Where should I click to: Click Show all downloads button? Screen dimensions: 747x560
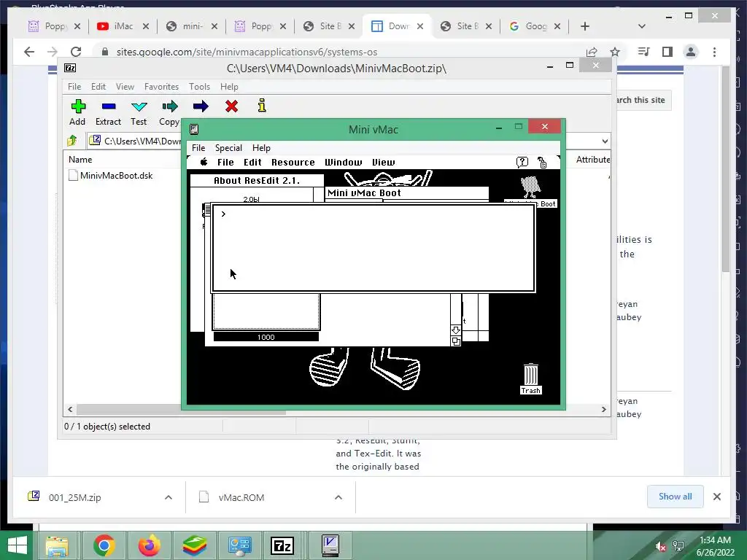point(675,496)
